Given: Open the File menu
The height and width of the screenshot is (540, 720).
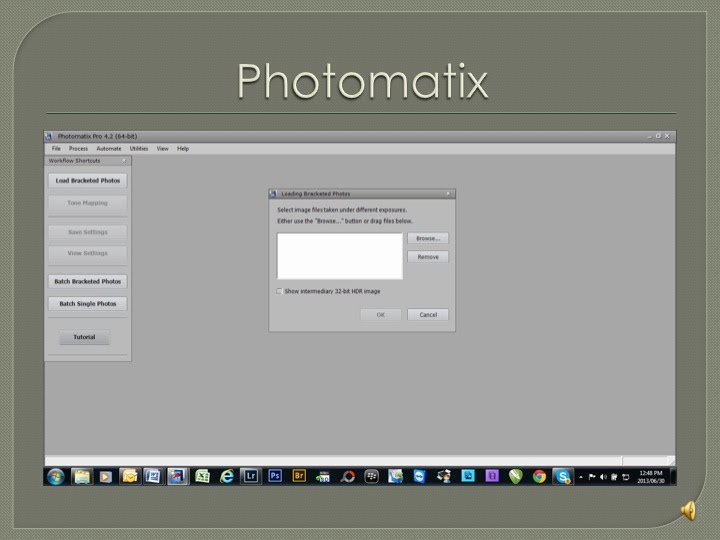Looking at the screenshot, I should point(56,149).
